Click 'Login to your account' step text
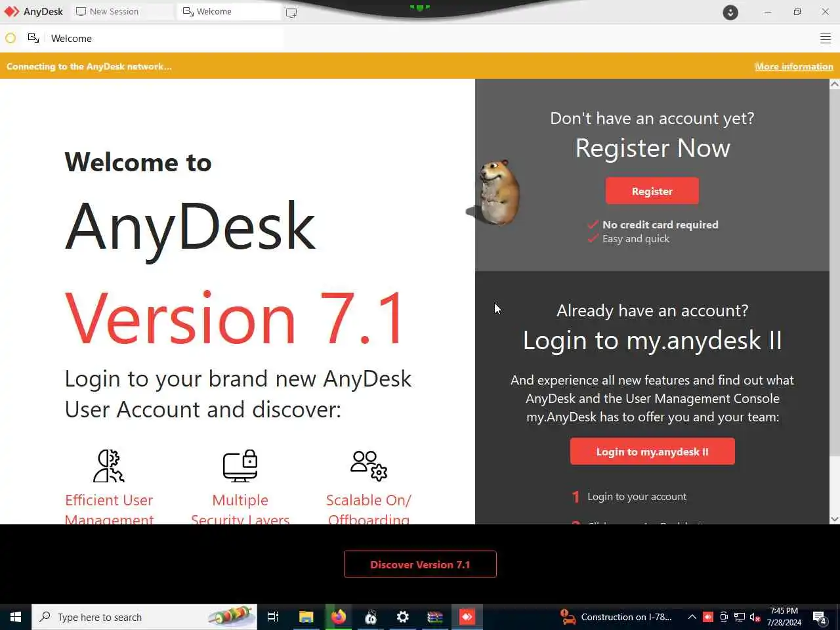Viewport: 840px width, 630px height. tap(637, 497)
